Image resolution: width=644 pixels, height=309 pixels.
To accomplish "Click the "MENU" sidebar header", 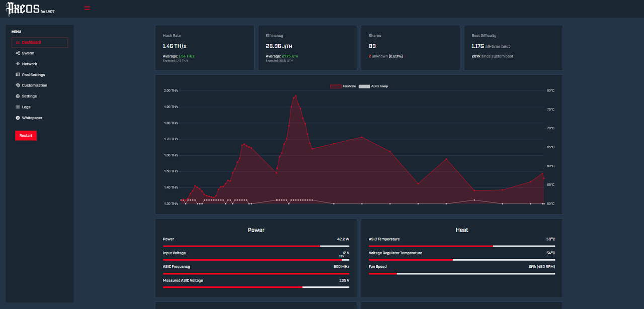I will (16, 32).
